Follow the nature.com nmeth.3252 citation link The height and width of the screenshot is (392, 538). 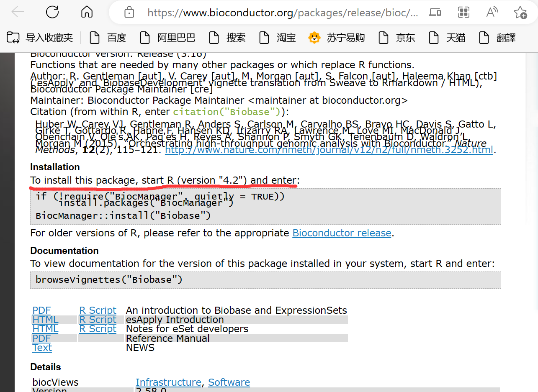point(329,150)
